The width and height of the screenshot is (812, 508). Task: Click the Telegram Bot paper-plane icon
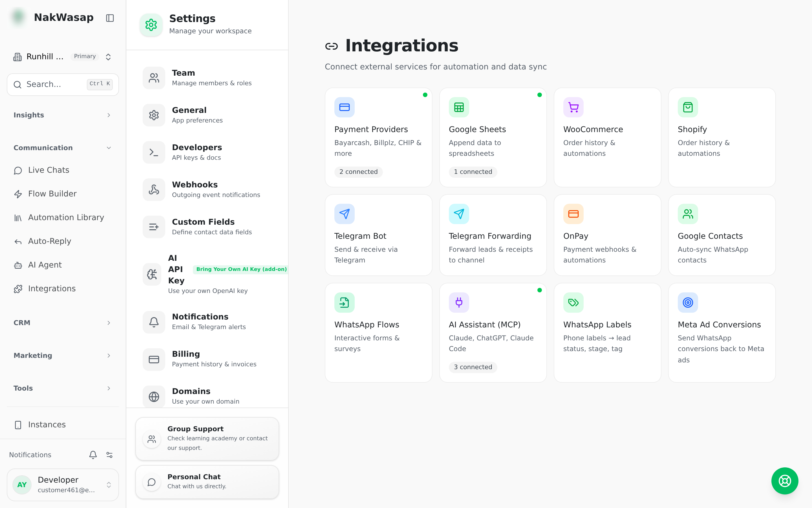344,214
